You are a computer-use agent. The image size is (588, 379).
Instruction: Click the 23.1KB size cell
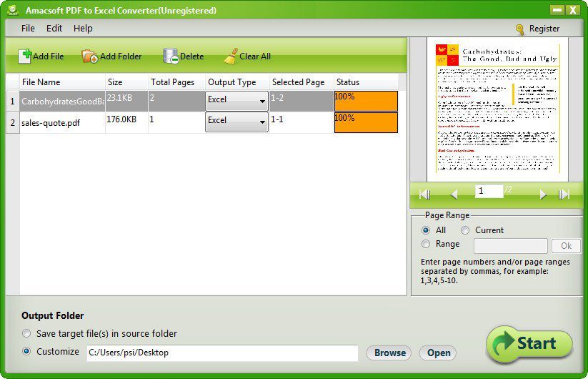coord(126,101)
